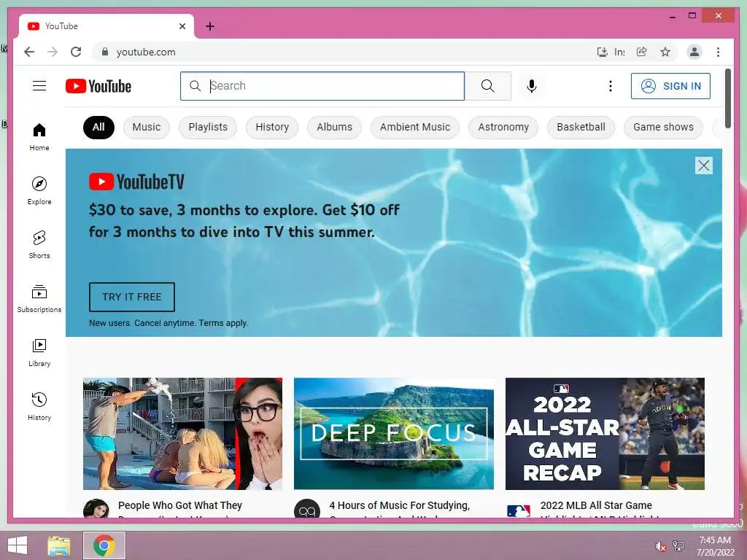The height and width of the screenshot is (560, 747).
Task: Open Chrome profile avatar
Action: (694, 52)
